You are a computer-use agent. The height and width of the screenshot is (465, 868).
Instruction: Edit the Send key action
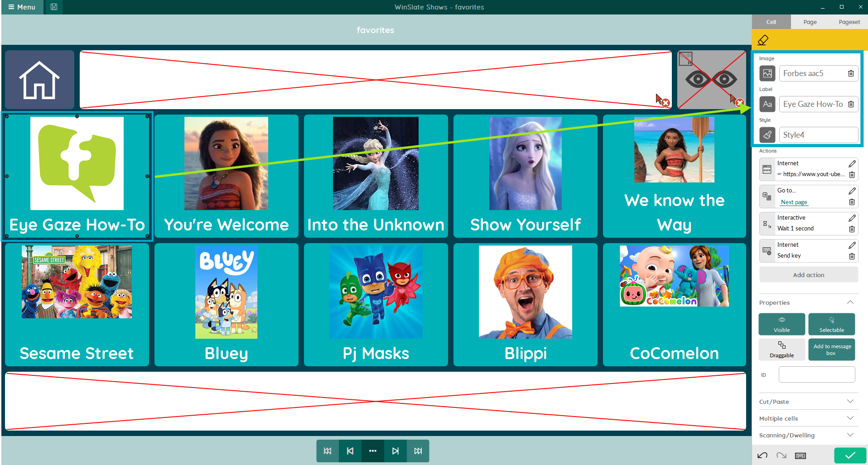(852, 245)
